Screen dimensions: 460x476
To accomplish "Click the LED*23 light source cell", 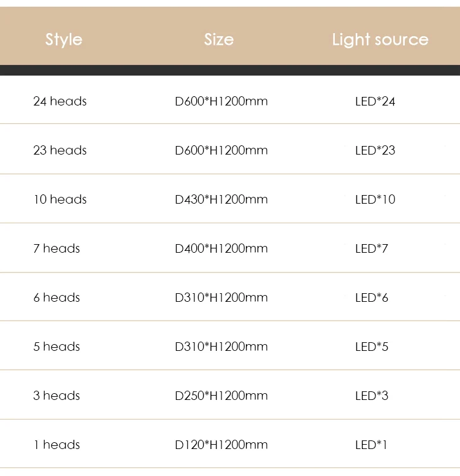I will 375,150.
